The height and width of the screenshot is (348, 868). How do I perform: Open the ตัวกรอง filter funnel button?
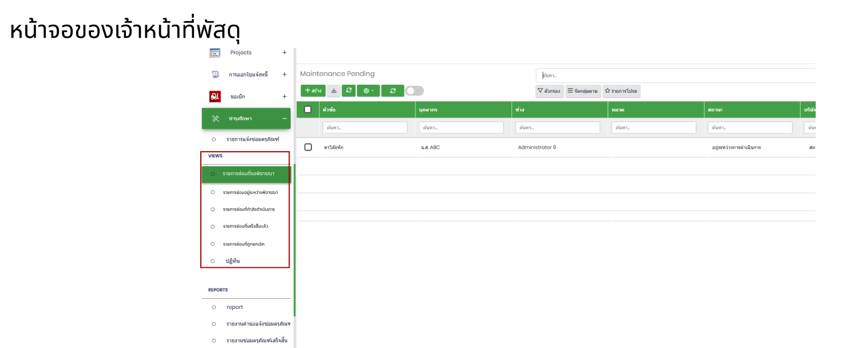click(548, 91)
